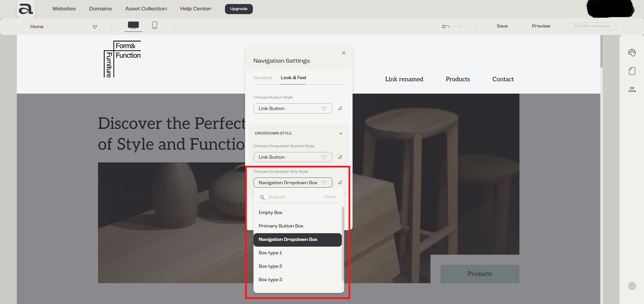This screenshot has height=304, width=644.
Task: Click the Search input in dropdown list
Action: click(294, 197)
